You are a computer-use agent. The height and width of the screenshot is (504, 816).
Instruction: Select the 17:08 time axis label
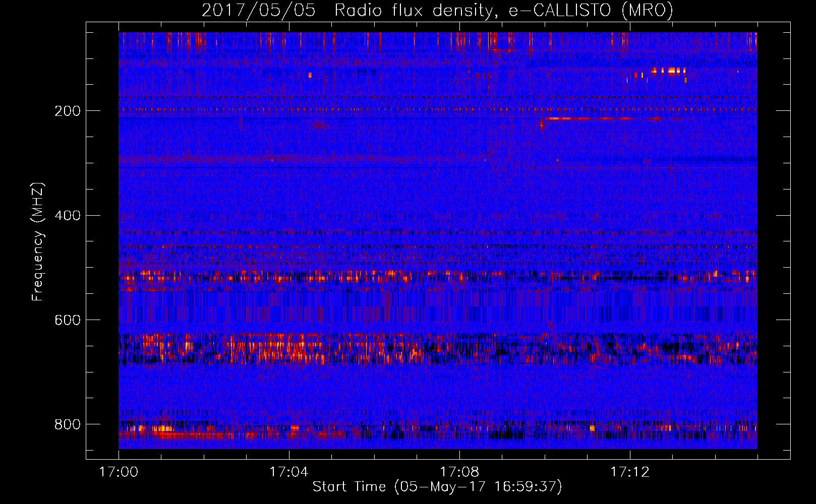(x=459, y=472)
